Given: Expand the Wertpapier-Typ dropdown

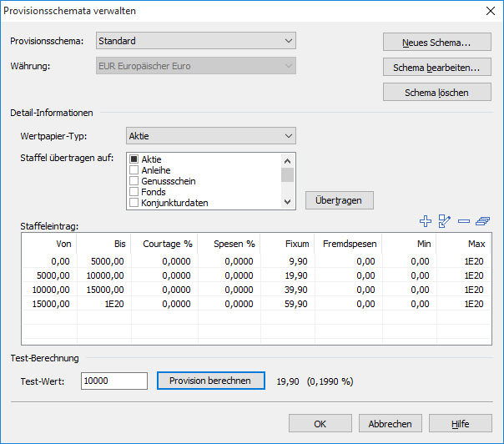Looking at the screenshot, I should click(x=211, y=135).
